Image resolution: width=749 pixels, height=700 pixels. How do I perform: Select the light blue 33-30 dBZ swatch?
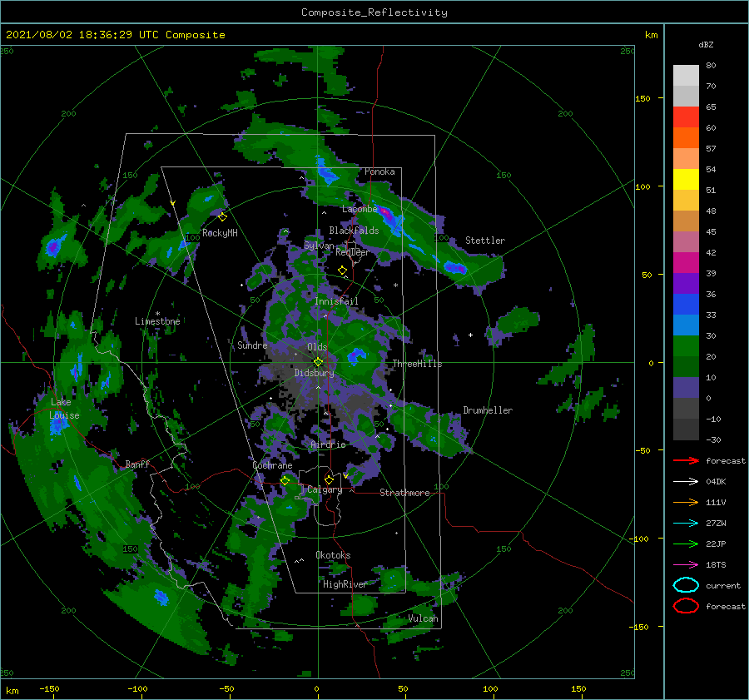click(x=686, y=325)
